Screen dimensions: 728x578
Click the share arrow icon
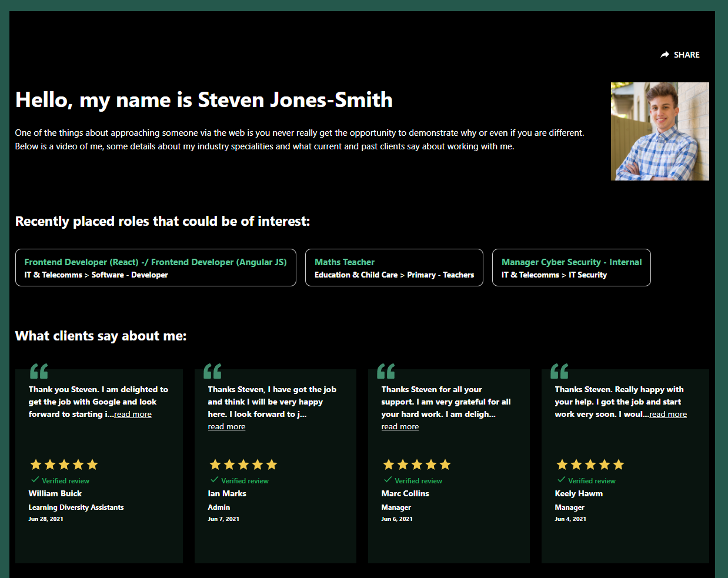[664, 55]
